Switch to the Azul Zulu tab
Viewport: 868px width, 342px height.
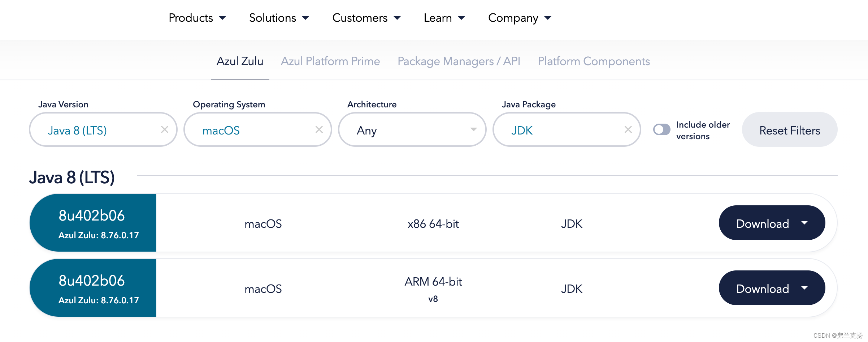pyautogui.click(x=240, y=61)
